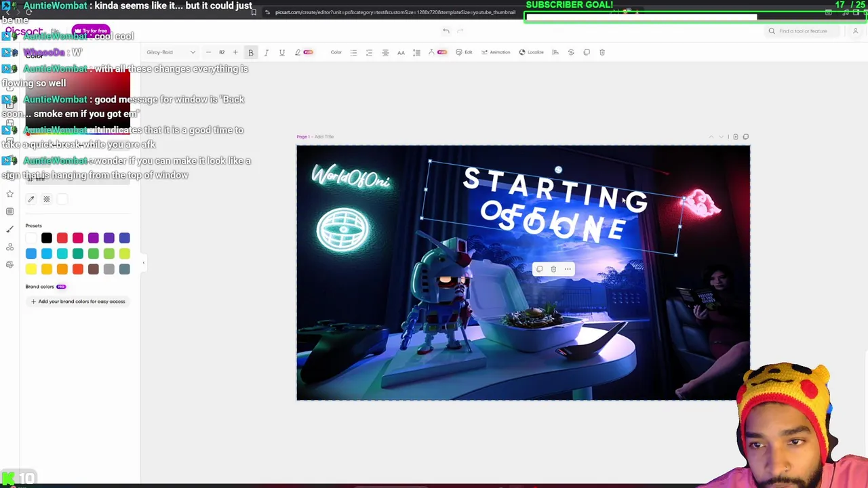Open the layer opacity icon in toolbar
The height and width of the screenshot is (488, 868).
tap(571, 52)
